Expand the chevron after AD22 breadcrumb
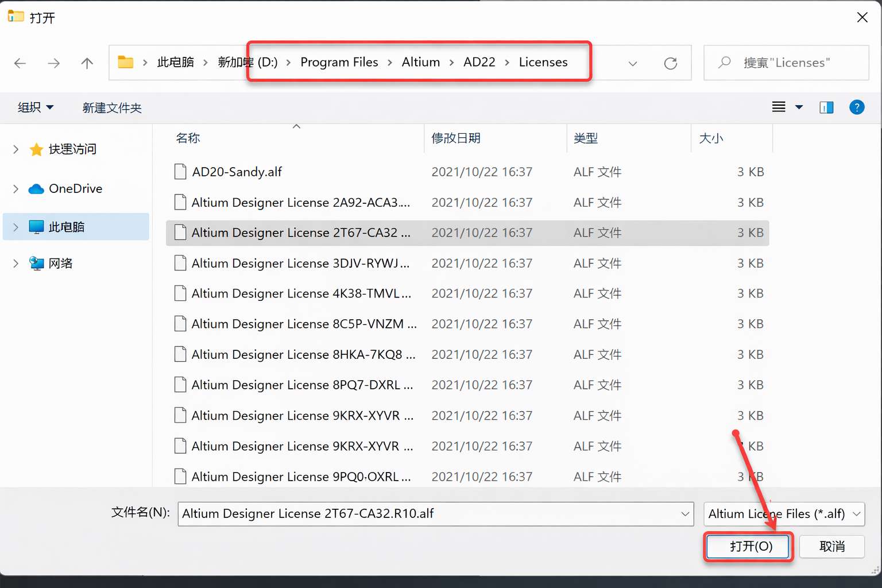Screen dimensions: 882x588 click(507, 63)
